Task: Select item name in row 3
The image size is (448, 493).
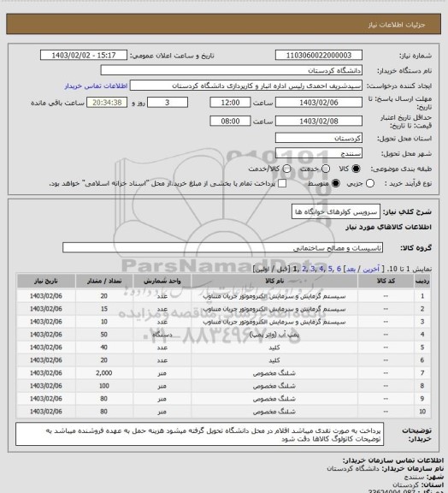Action: click(274, 322)
